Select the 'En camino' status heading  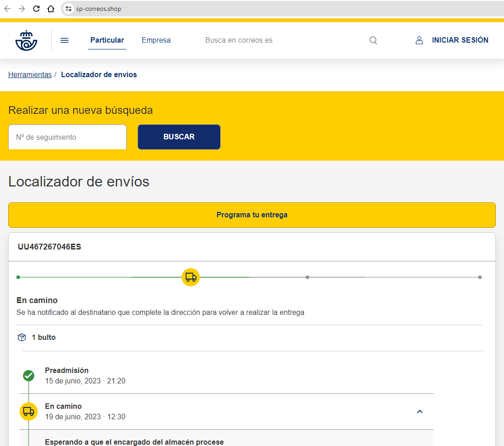pos(37,300)
